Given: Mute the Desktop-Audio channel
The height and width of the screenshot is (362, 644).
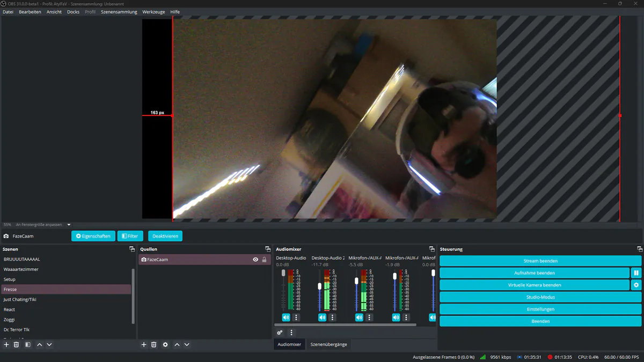Looking at the screenshot, I should coord(286,317).
